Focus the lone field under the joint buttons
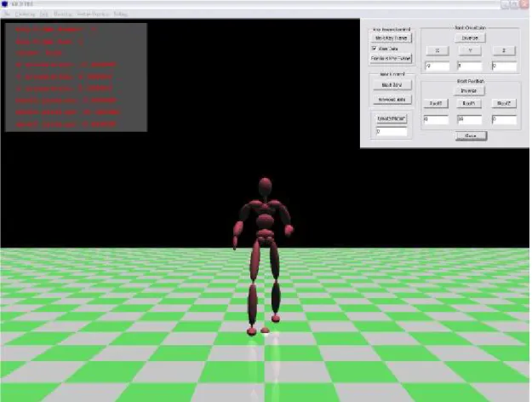Image resolution: width=532 pixels, height=402 pixels. pyautogui.click(x=392, y=131)
